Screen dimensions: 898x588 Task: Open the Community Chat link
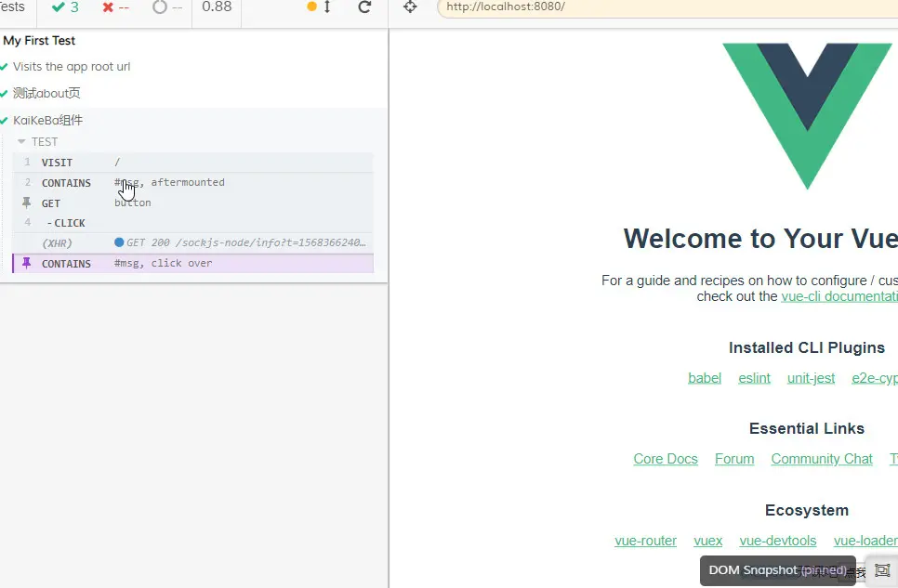coord(822,459)
